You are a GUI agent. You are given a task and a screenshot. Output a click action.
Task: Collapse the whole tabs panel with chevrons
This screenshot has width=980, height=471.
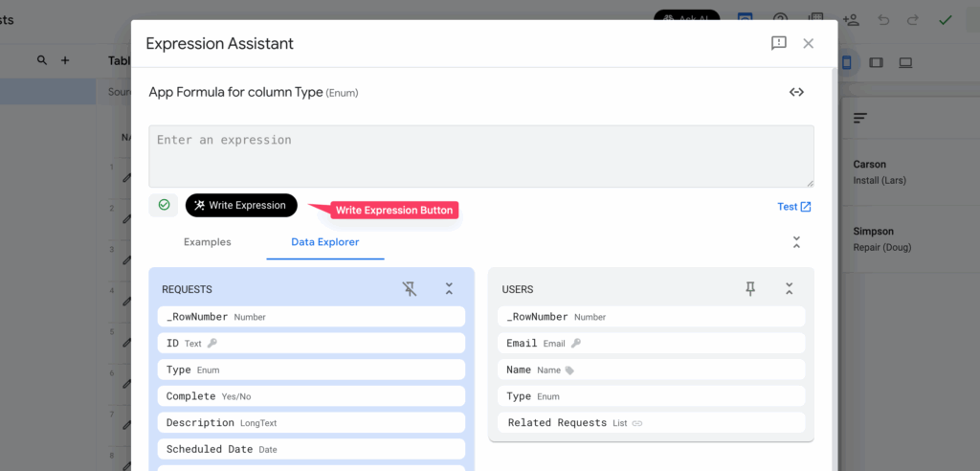tap(796, 243)
